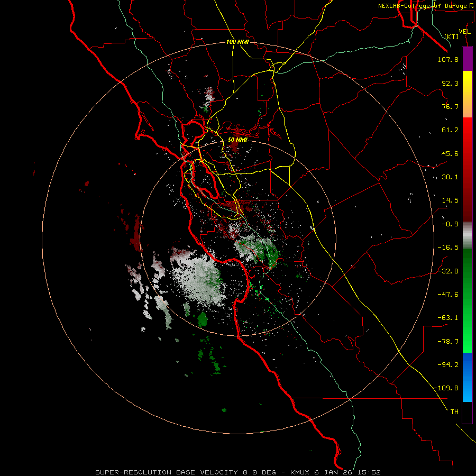Click the -63.1 legend value
The image size is (476, 476).
coord(448,318)
